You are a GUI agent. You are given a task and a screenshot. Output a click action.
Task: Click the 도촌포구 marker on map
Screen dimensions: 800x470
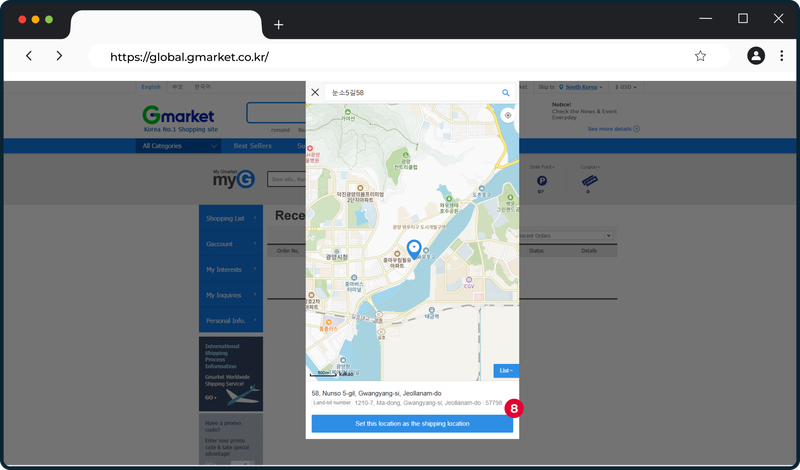pos(481,191)
